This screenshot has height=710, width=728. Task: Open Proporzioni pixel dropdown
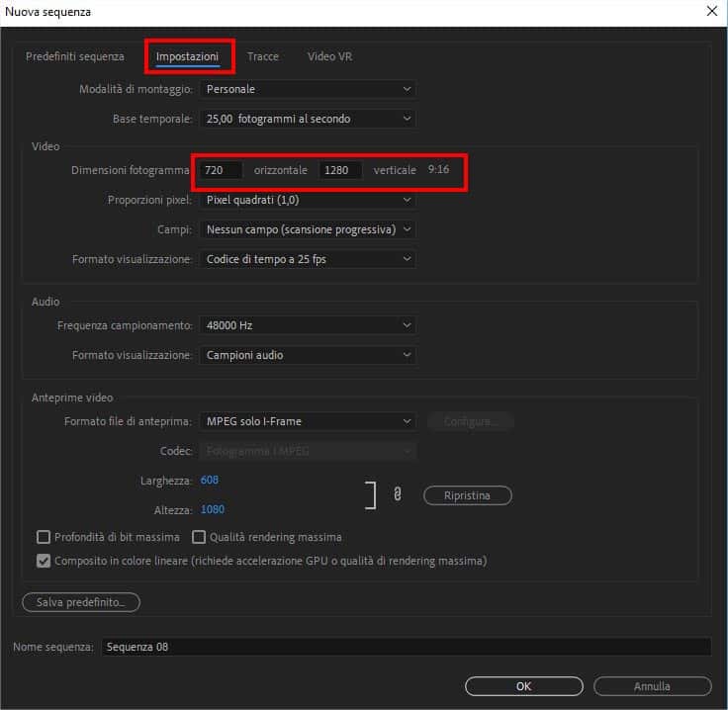[308, 200]
